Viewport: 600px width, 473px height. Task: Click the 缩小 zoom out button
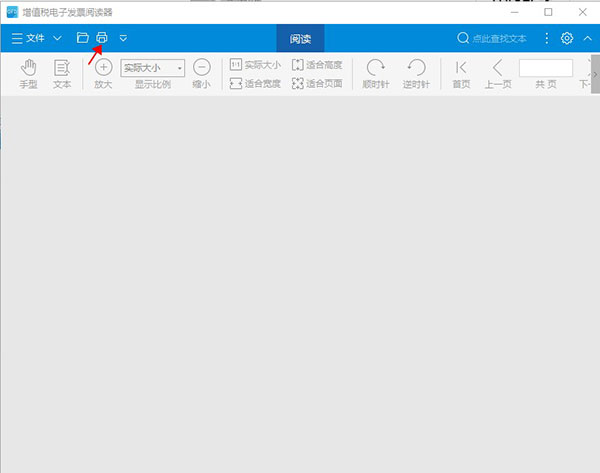(202, 74)
